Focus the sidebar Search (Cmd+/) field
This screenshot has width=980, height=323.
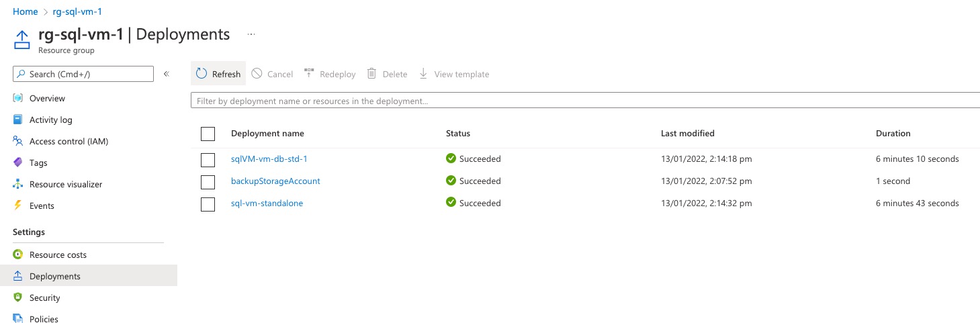83,74
